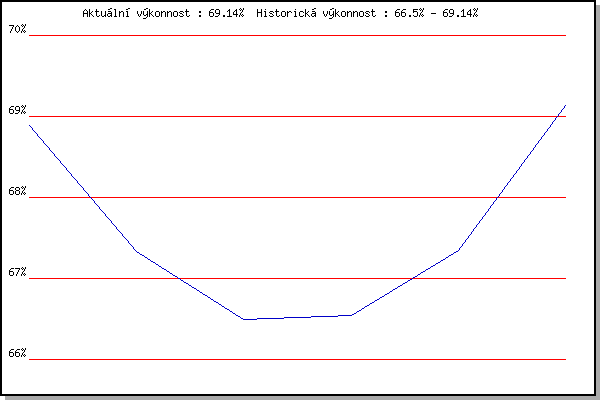Click the red 67% gridline
Viewport: 600px width, 400px height.
(x=300, y=278)
